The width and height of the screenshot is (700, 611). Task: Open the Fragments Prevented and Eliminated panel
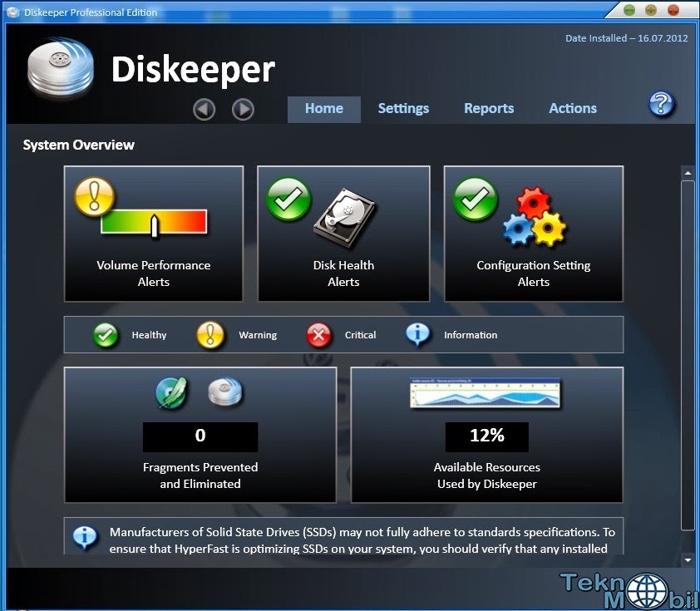click(200, 435)
